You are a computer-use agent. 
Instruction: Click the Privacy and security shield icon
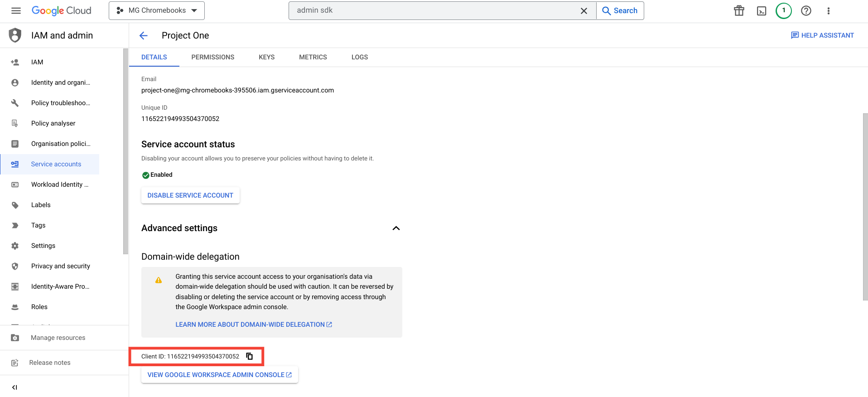[x=15, y=266]
